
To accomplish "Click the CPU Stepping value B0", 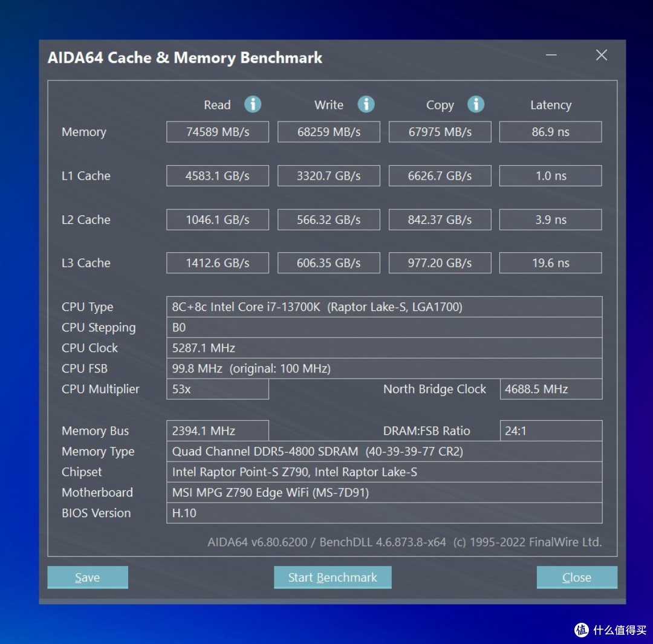I will pyautogui.click(x=385, y=327).
